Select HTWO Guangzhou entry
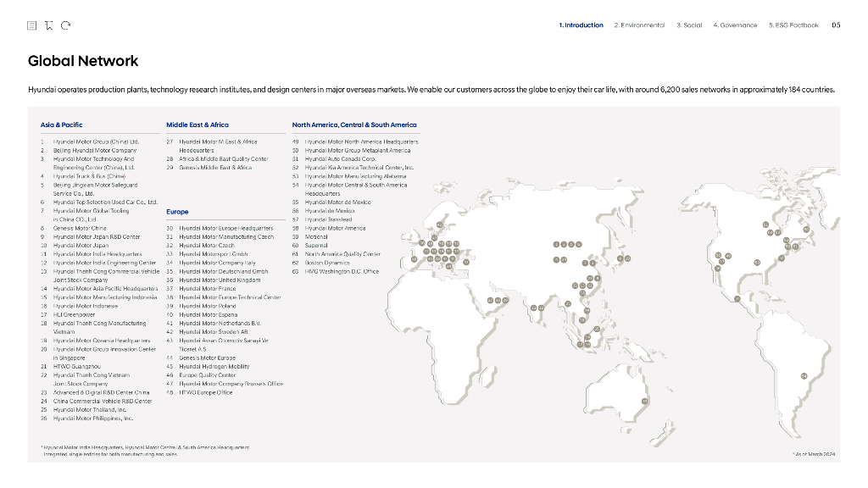This screenshot has height=488, width=868. 77,367
